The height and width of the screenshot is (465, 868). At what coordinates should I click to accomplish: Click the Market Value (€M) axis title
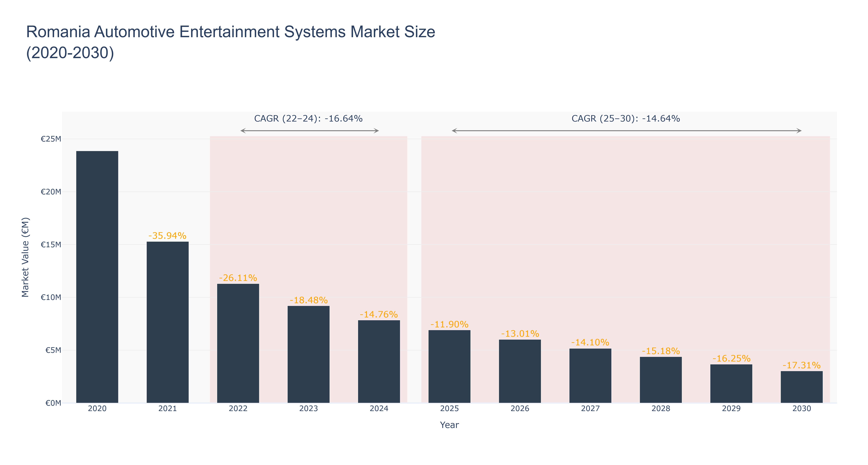point(25,257)
